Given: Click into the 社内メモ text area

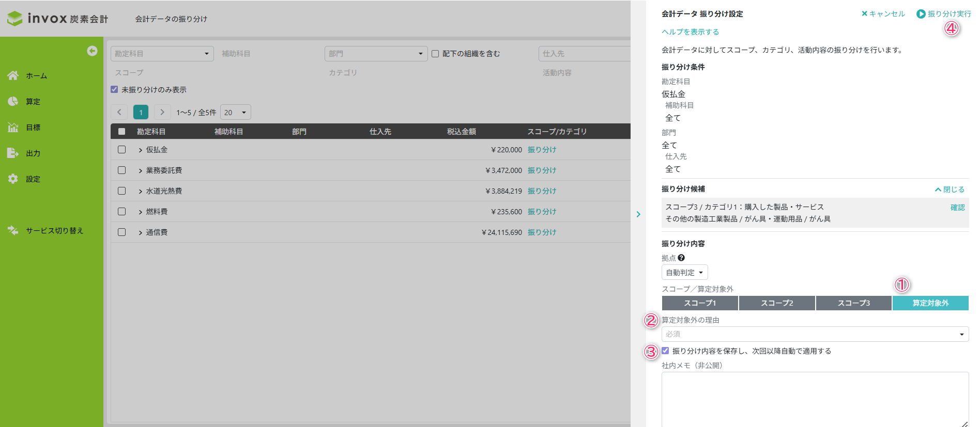Looking at the screenshot, I should 815,399.
